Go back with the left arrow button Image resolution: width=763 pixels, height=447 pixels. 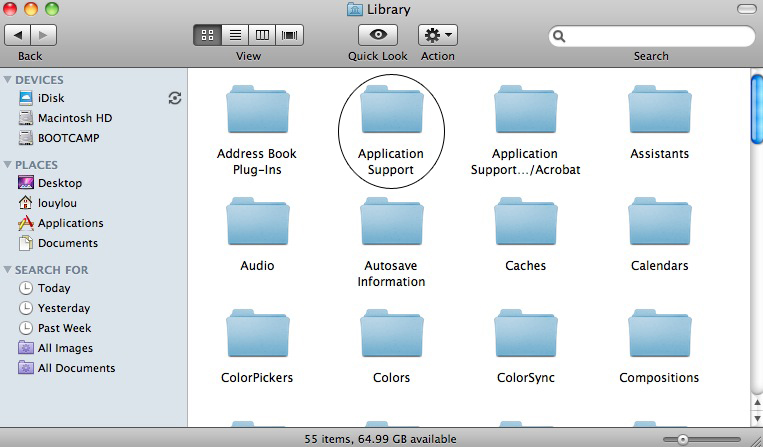tap(18, 34)
